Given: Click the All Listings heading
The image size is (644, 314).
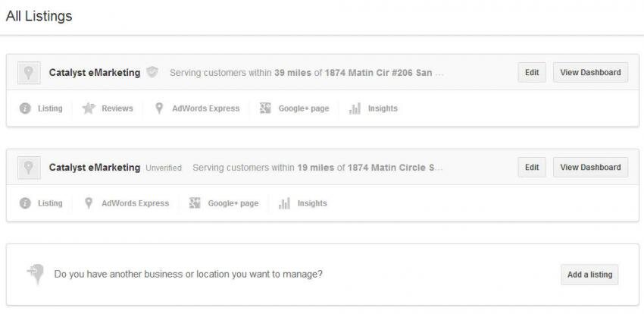Looking at the screenshot, I should (x=39, y=16).
